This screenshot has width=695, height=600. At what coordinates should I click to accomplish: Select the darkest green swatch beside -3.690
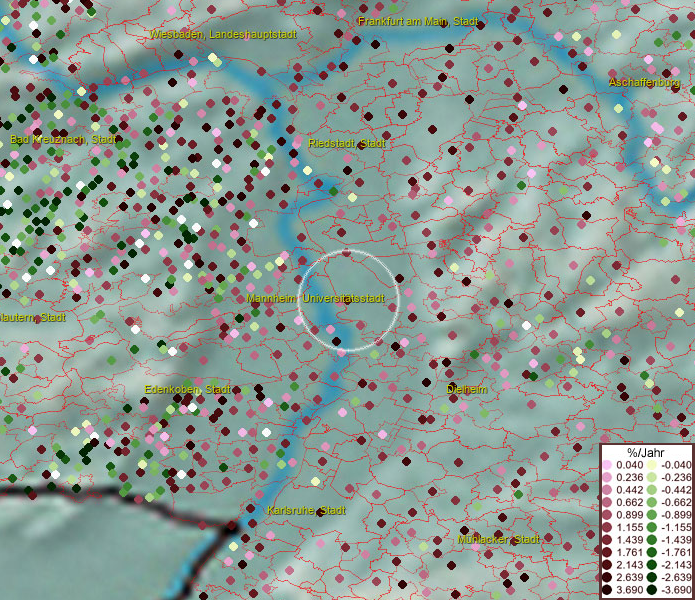[x=652, y=590]
